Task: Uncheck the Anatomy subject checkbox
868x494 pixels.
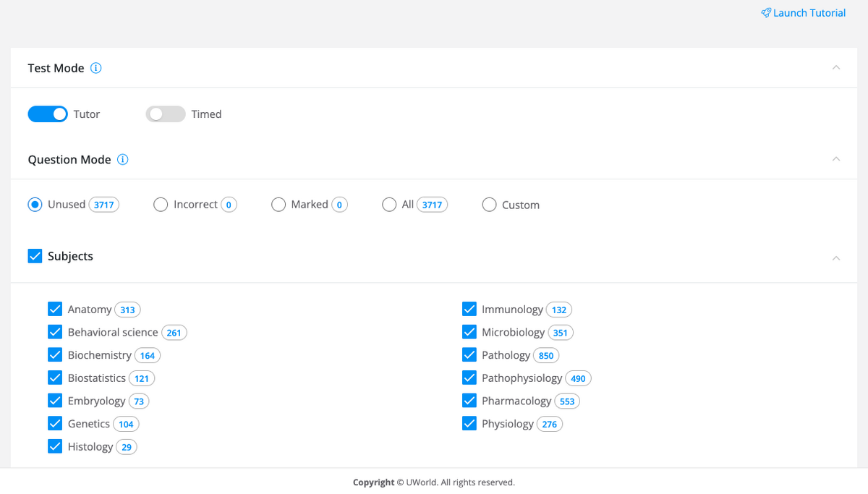Action: click(55, 310)
